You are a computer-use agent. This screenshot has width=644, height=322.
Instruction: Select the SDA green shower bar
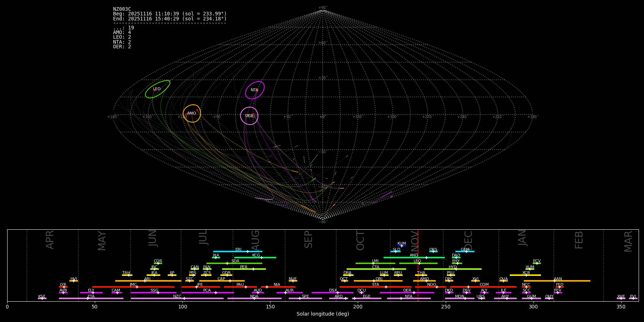234,263
